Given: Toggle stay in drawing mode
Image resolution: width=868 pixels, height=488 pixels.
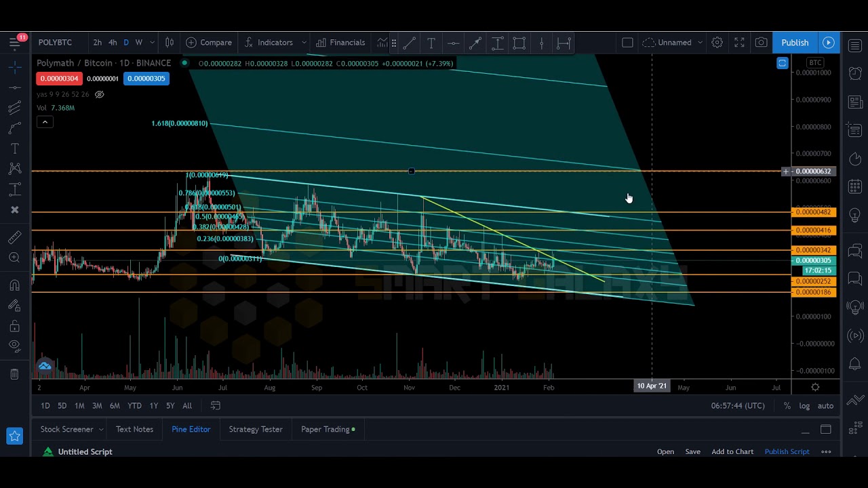Looking at the screenshot, I should pyautogui.click(x=14, y=305).
